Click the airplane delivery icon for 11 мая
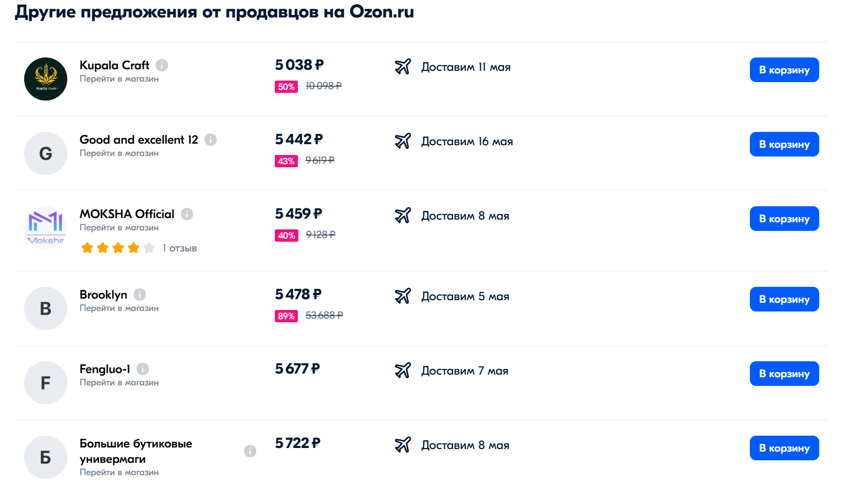 [x=403, y=67]
